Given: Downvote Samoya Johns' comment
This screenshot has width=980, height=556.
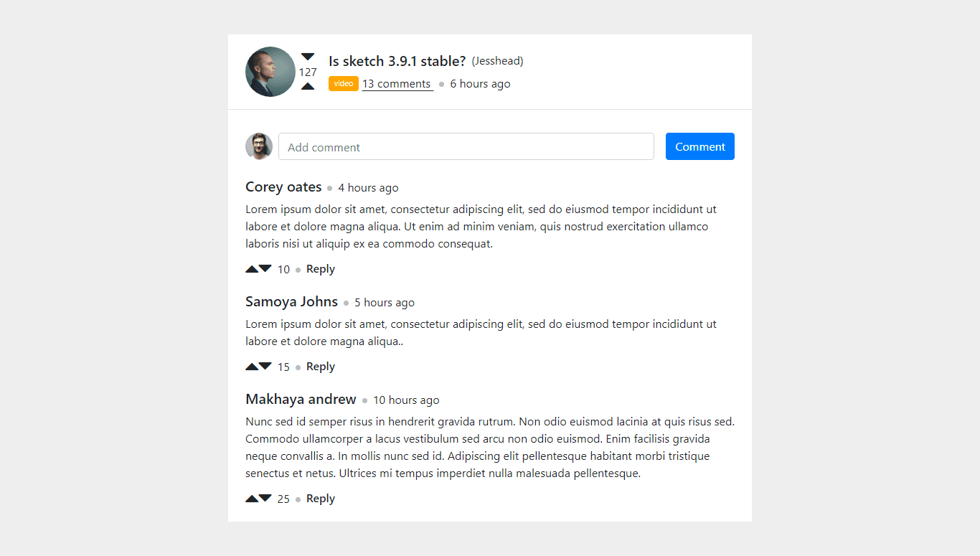Looking at the screenshot, I should coord(263,366).
